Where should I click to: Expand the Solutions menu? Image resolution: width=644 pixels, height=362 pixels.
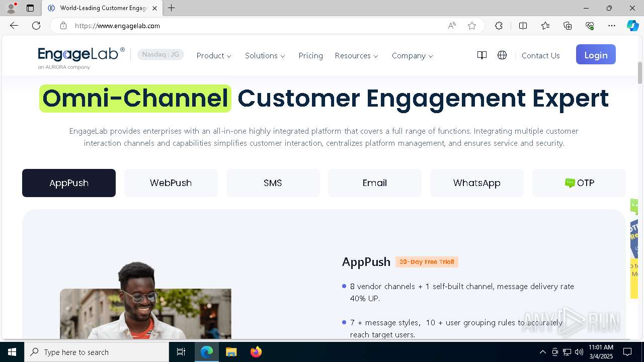(265, 55)
